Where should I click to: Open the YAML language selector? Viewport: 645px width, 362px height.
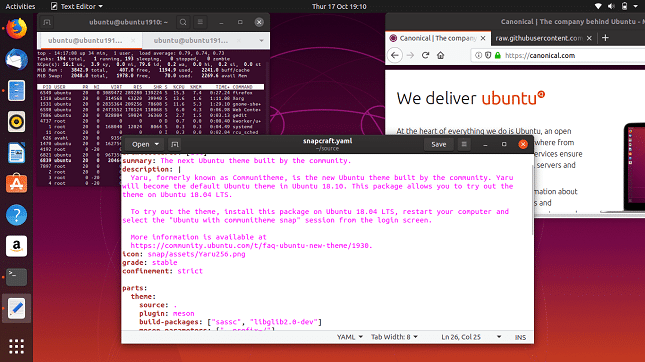pos(350,337)
